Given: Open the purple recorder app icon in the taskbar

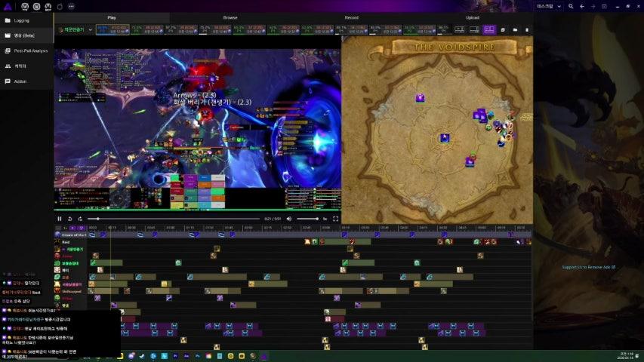Looking at the screenshot, I should pyautogui.click(x=263, y=356).
